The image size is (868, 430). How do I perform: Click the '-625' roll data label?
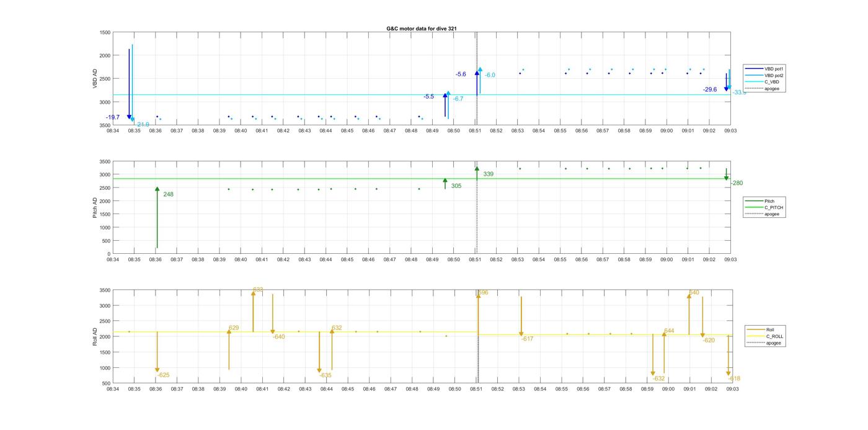[164, 375]
